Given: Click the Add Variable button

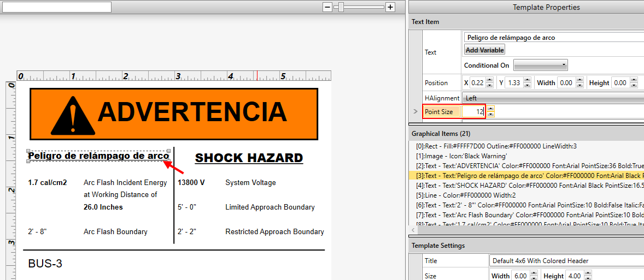Looking at the screenshot, I should [484, 50].
